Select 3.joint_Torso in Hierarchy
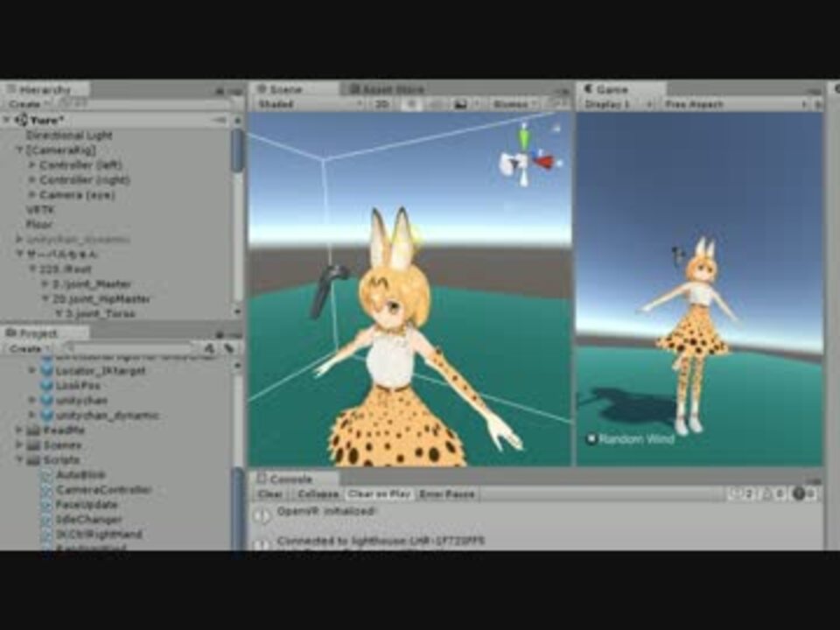The image size is (840, 630). point(100,313)
